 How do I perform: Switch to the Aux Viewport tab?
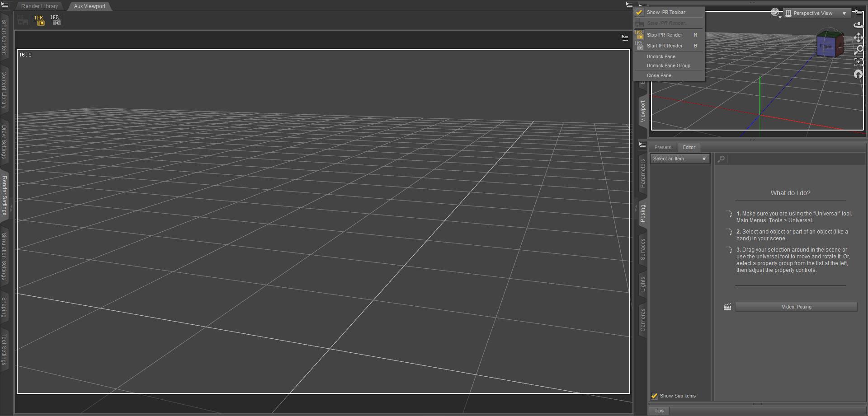coord(90,6)
